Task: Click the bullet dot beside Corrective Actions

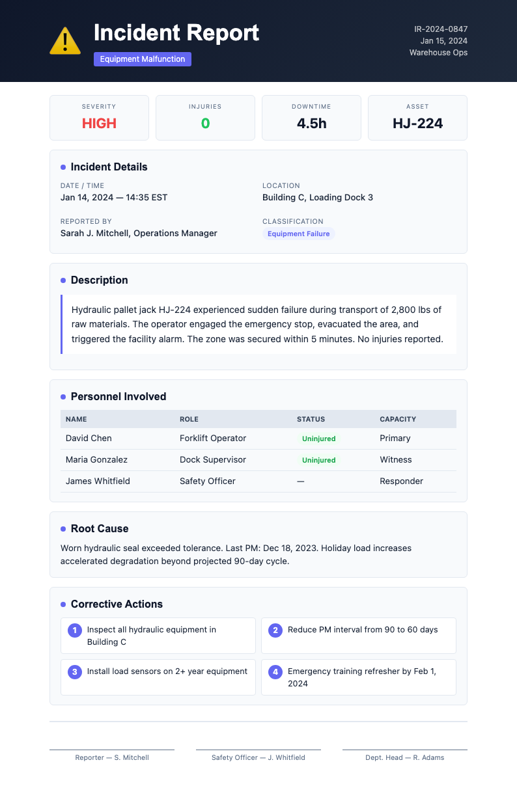Action: (63, 604)
